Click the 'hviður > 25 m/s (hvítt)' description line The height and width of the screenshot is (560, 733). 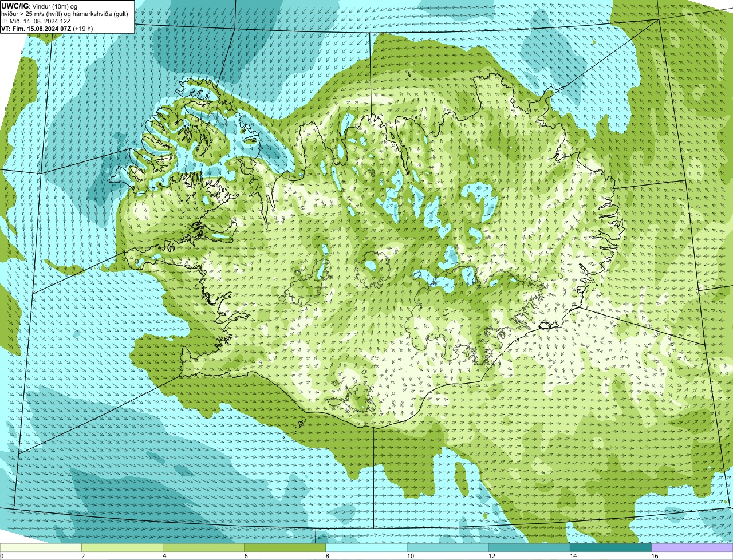coord(65,13)
